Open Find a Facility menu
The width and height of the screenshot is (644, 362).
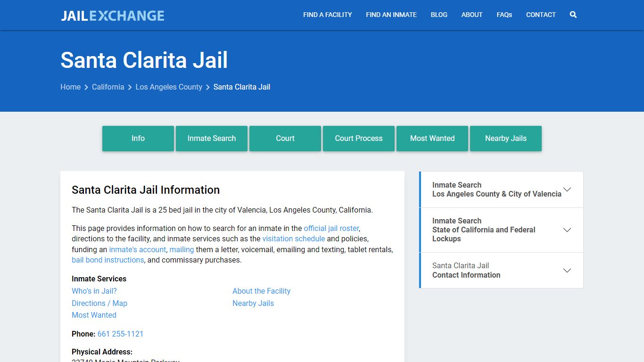[328, 15]
